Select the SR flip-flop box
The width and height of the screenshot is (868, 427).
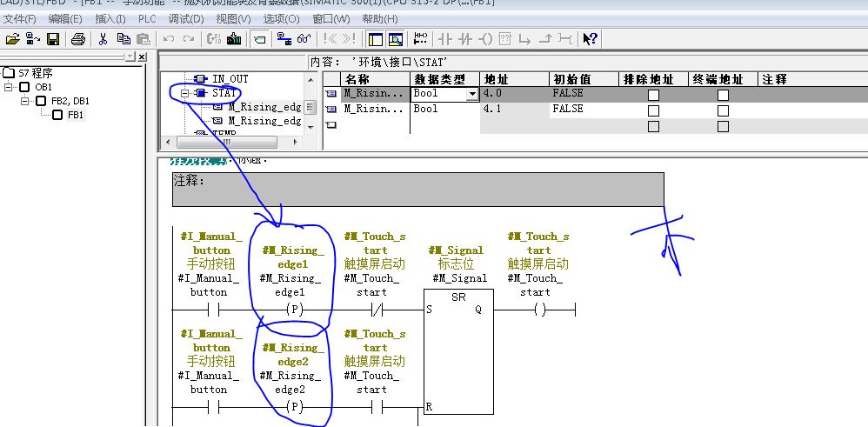coord(458,351)
